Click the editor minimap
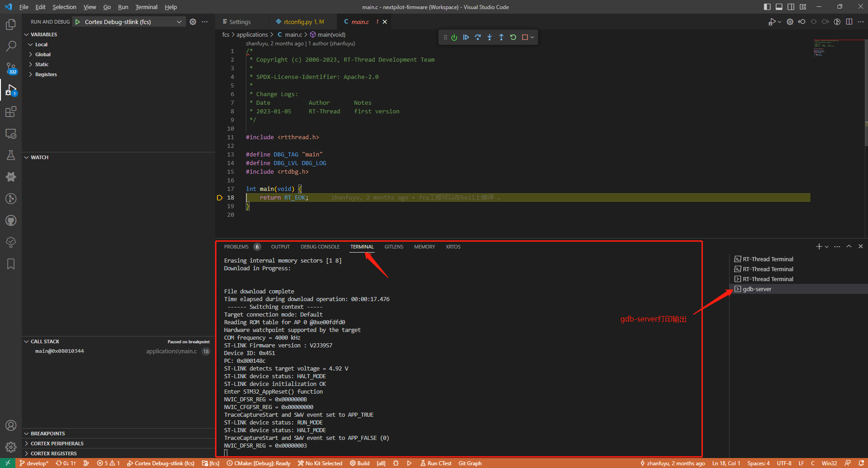Screen dimensions: 868x468 (x=838, y=48)
